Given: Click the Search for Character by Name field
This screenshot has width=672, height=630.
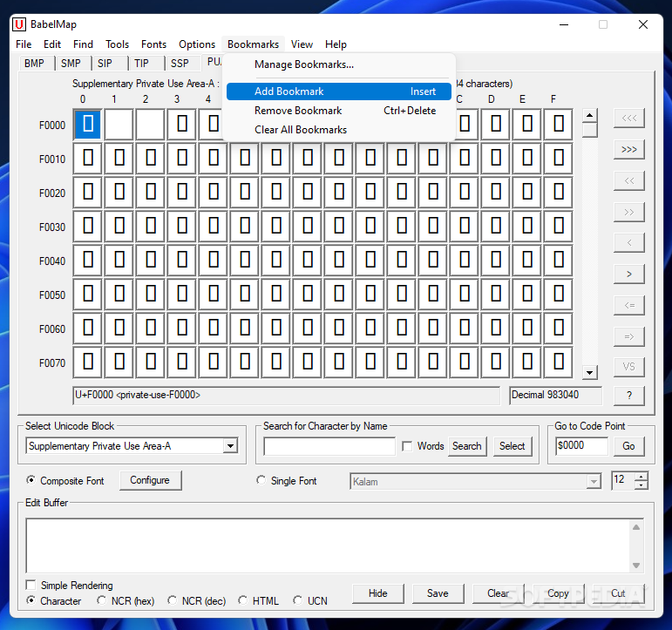Looking at the screenshot, I should [x=329, y=446].
